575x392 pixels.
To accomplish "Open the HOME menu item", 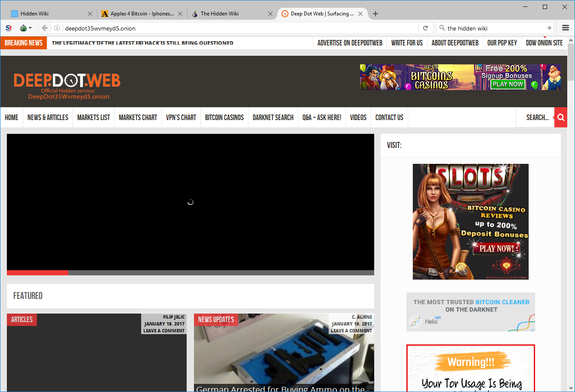I will click(12, 118).
